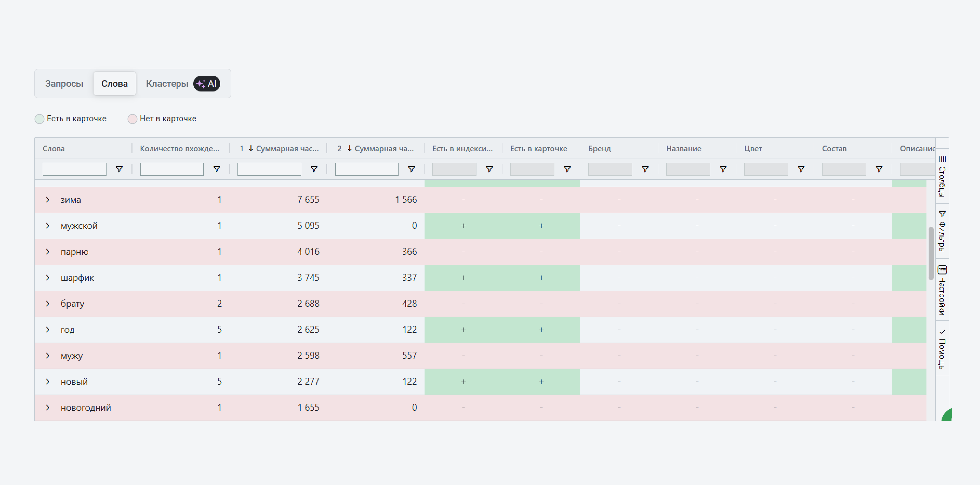The width and height of the screenshot is (980, 485).
Task: Open the Столбцы side panel
Action: (942, 176)
